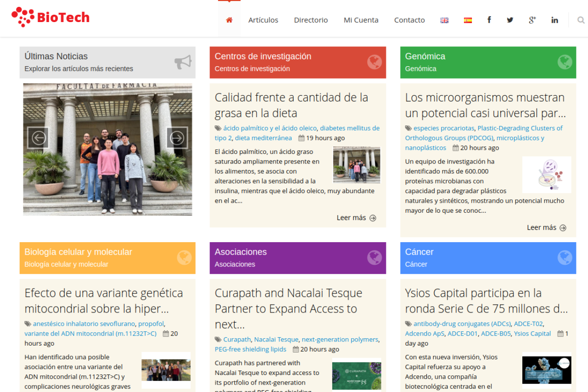Viewport: 588px width, 392px height.
Task: Click the Home icon in navigation
Action: coord(229,20)
